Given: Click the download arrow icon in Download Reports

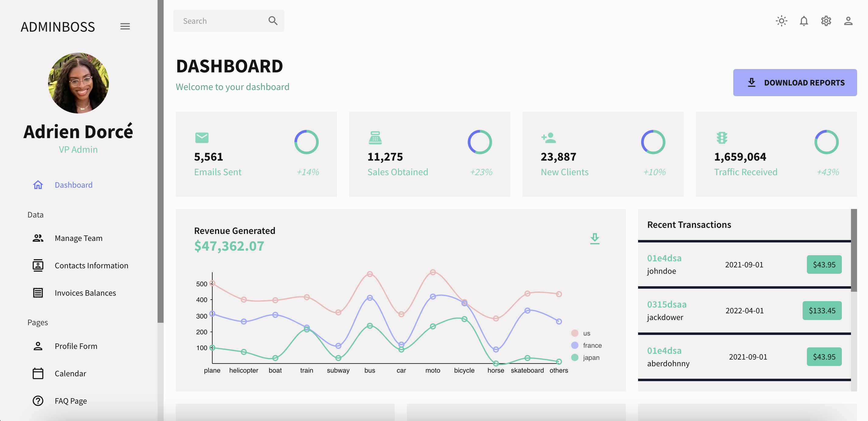Looking at the screenshot, I should point(752,82).
